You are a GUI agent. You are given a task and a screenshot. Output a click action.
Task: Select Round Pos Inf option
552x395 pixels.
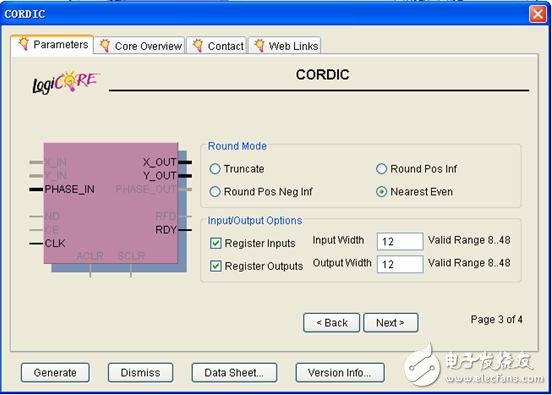pos(382,169)
